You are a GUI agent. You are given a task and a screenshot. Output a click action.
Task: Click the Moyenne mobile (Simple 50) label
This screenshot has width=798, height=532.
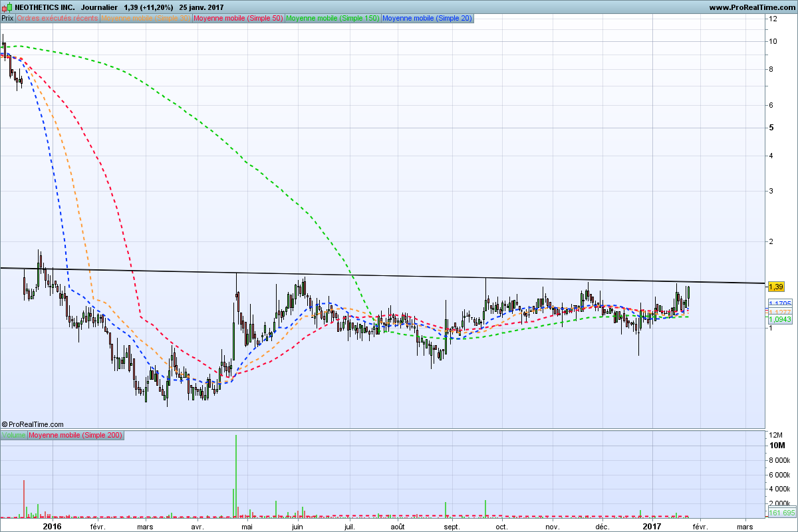[238, 18]
